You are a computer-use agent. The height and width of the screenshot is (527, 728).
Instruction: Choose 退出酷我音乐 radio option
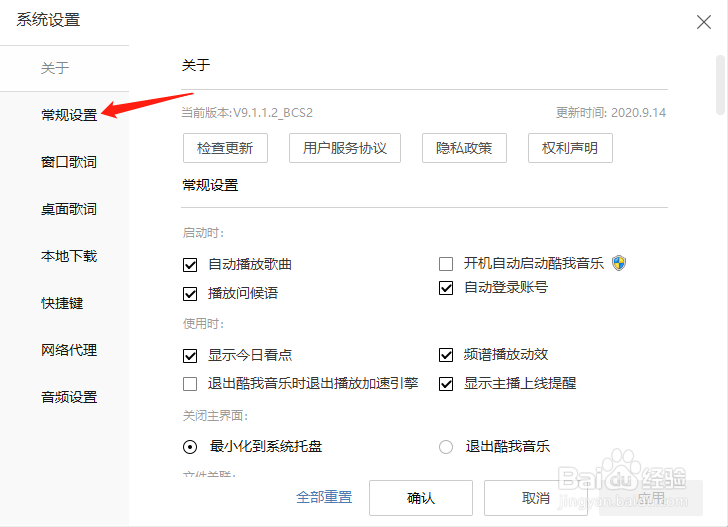click(446, 447)
